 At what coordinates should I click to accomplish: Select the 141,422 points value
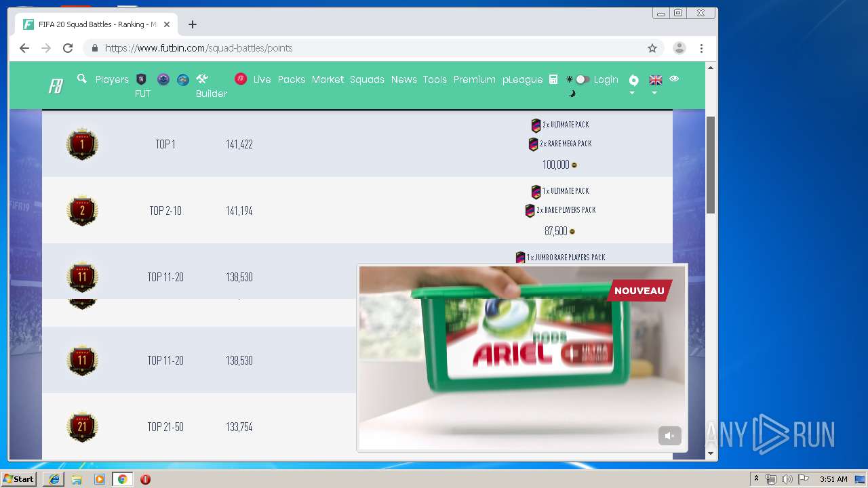click(239, 144)
